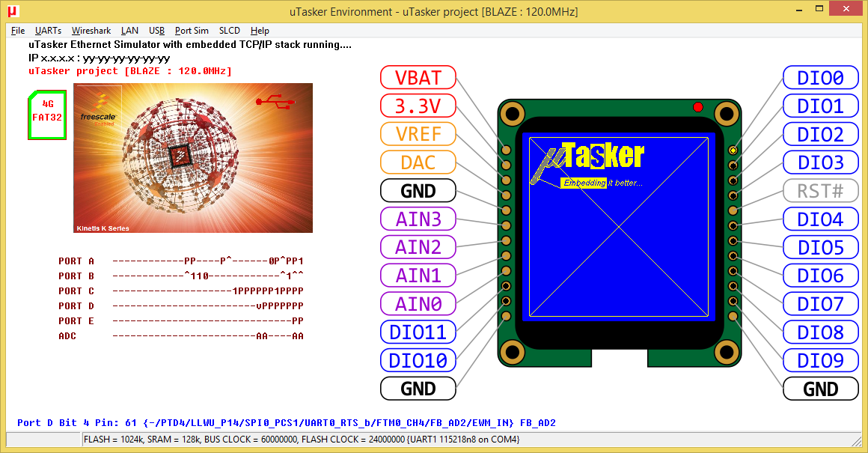Screen dimensions: 868x453
Task: Toggle the DIO11 pin input
Action: tap(418, 332)
